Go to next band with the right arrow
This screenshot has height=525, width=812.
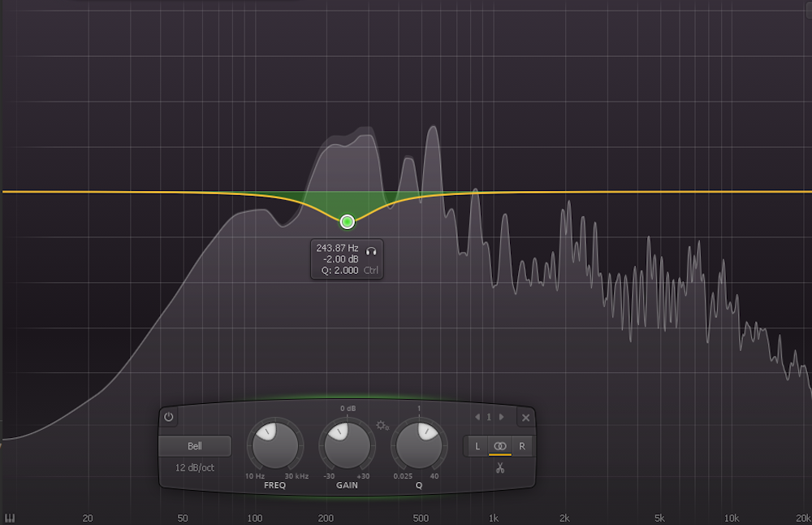(501, 416)
